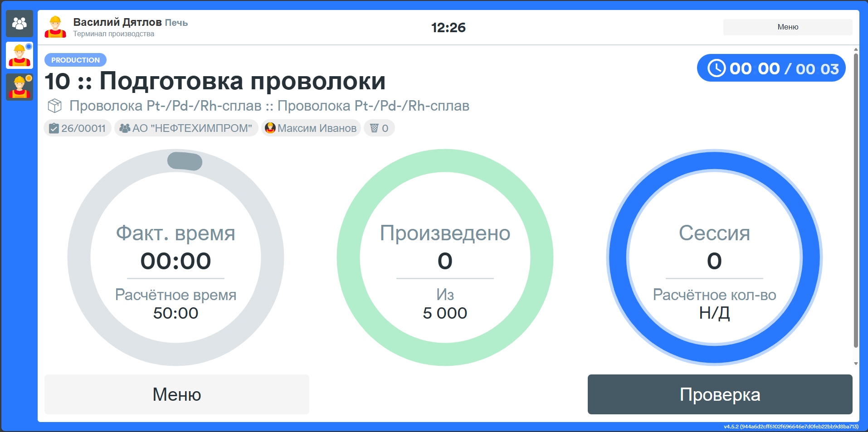The width and height of the screenshot is (868, 432).
Task: Click the version string v4.5.2 at bottom
Action: pyautogui.click(x=791, y=427)
